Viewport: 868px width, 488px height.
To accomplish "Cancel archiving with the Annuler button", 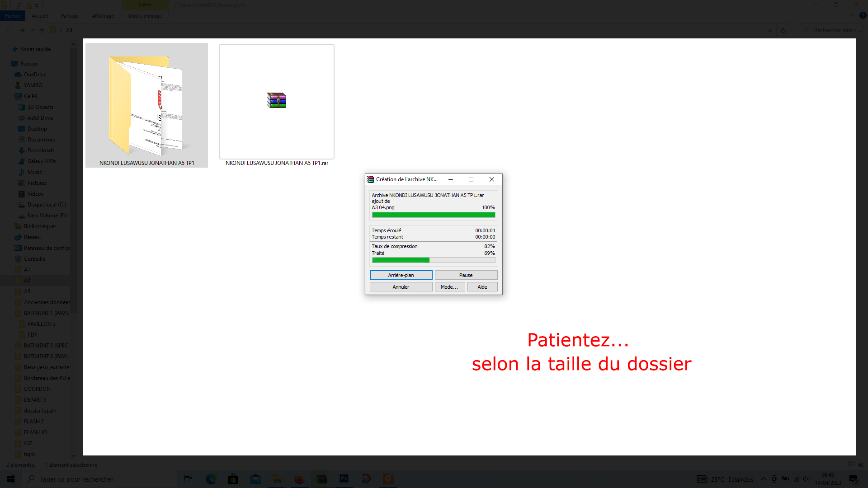I will [x=401, y=287].
